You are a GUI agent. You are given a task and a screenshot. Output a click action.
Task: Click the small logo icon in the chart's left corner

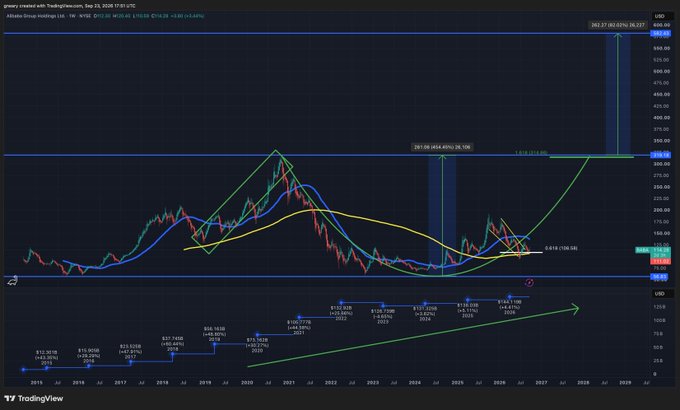click(13, 281)
